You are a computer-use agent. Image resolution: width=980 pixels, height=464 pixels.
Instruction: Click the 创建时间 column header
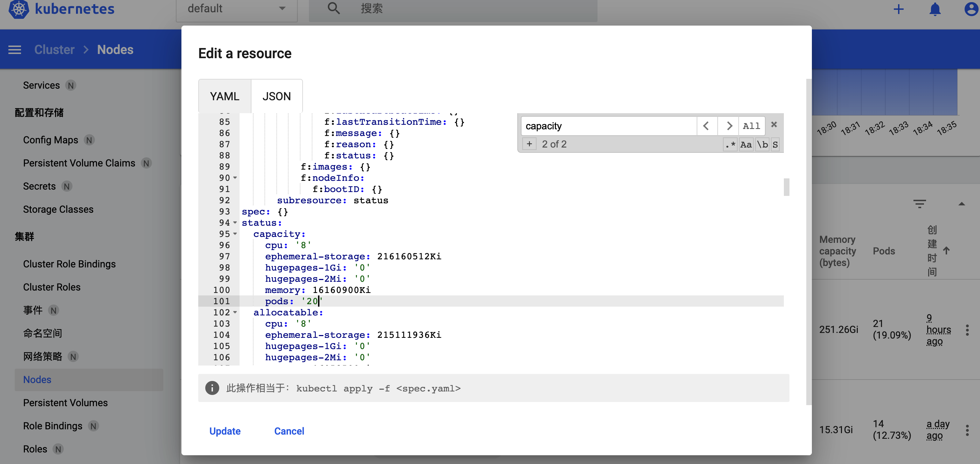pyautogui.click(x=932, y=251)
